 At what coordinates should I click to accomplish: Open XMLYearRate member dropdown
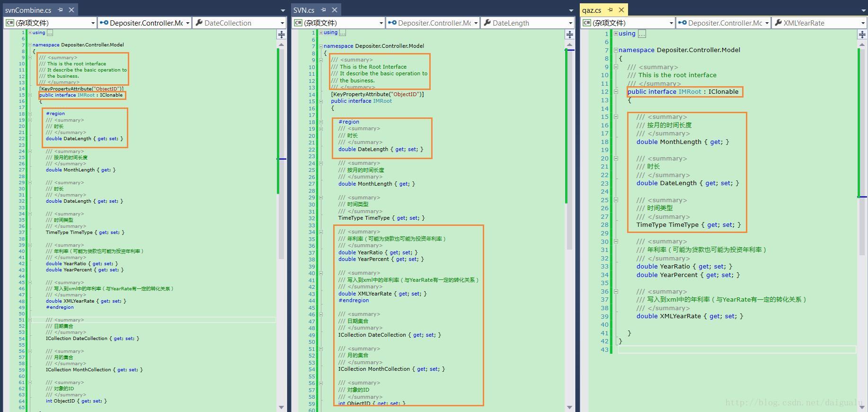coord(863,23)
